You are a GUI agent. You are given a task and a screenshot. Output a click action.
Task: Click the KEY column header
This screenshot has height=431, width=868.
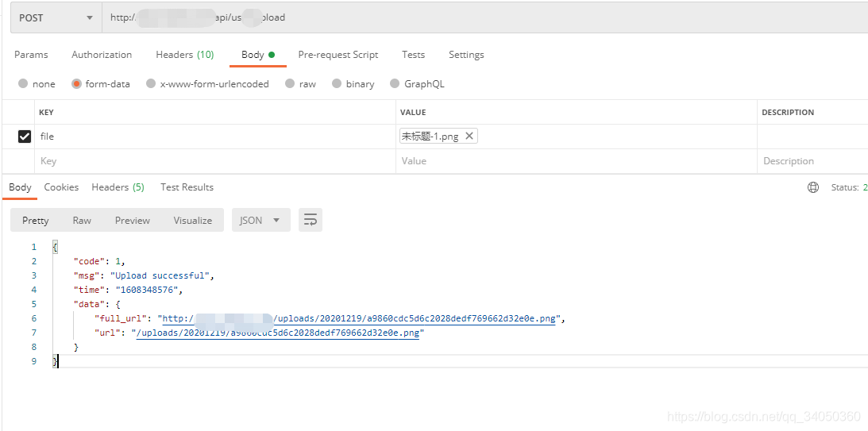click(46, 113)
